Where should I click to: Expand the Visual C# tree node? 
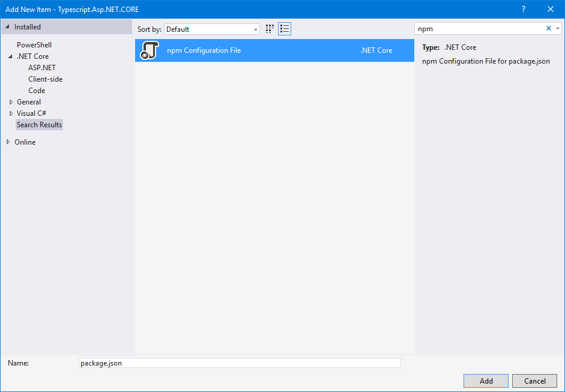pos(11,113)
